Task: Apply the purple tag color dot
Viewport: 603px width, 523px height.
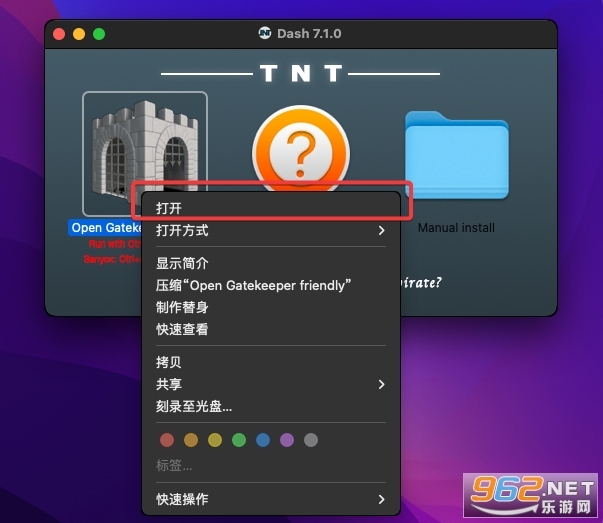Action: (x=287, y=440)
